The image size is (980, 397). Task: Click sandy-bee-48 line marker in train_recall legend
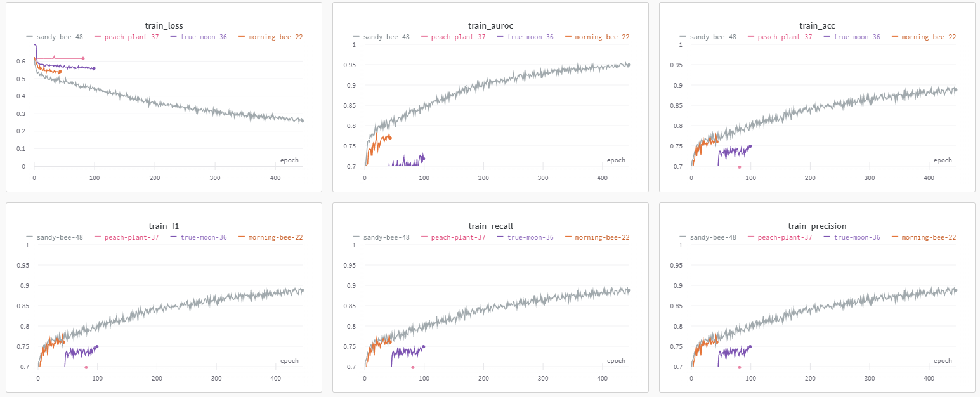pos(356,237)
